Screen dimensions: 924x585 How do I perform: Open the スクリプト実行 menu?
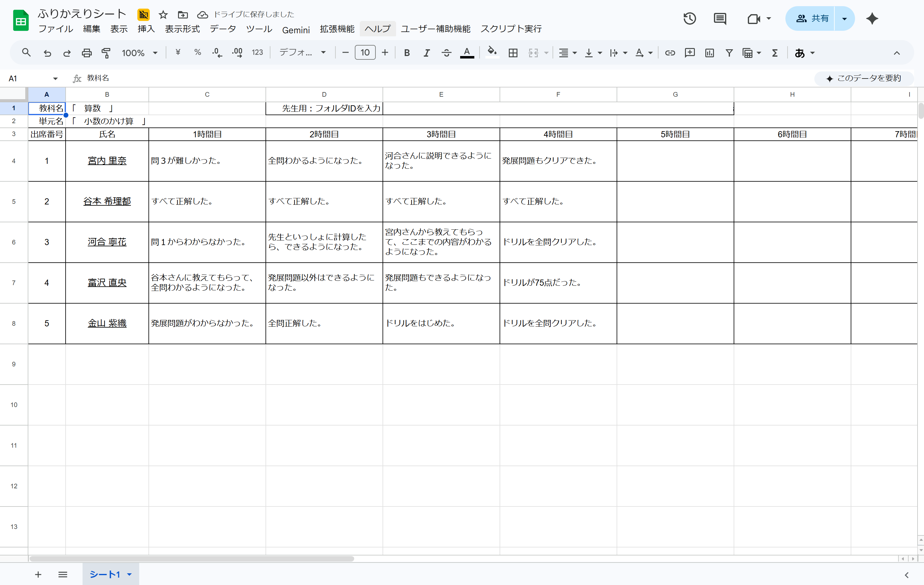click(511, 29)
